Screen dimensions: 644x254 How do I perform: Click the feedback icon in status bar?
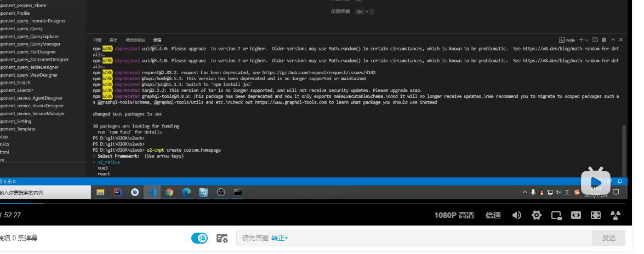611,181
